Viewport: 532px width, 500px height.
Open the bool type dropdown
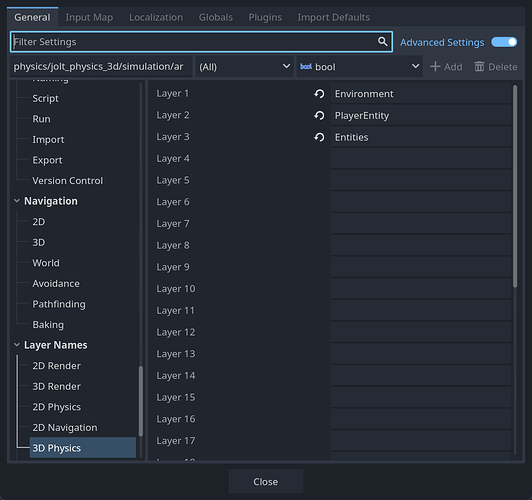[359, 67]
